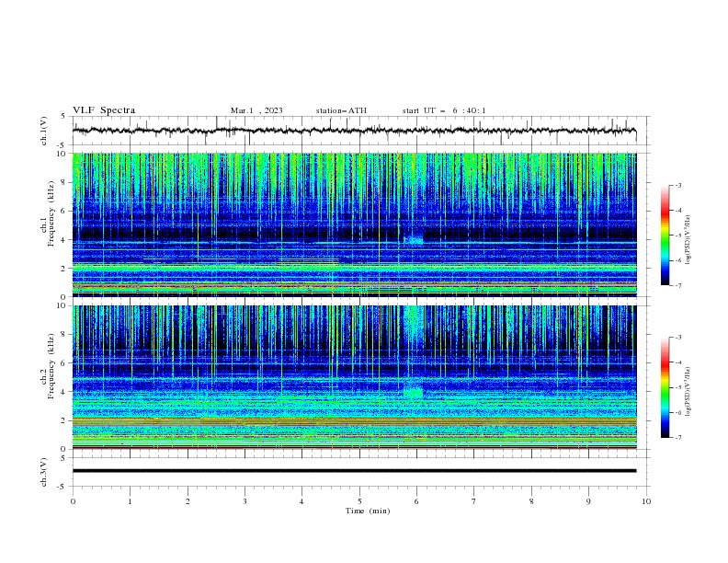Click the lower ch.2 PSD color bar
This screenshot has height=563, width=728.
(x=665, y=387)
